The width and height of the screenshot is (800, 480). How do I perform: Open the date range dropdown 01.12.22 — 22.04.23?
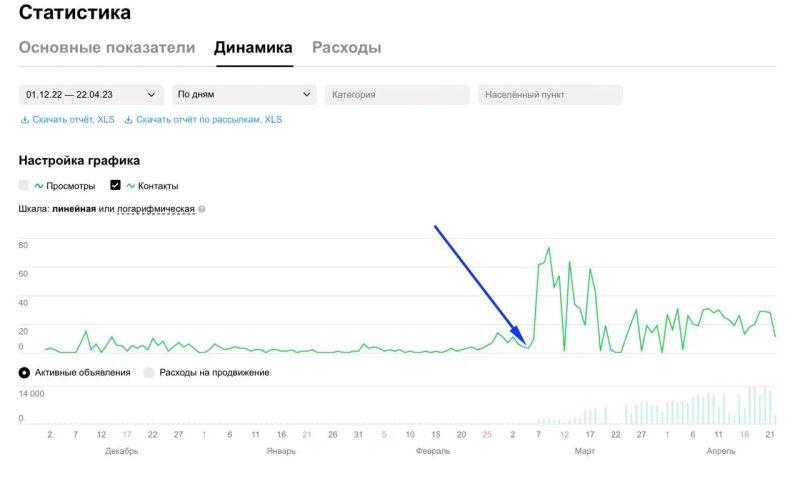point(91,95)
